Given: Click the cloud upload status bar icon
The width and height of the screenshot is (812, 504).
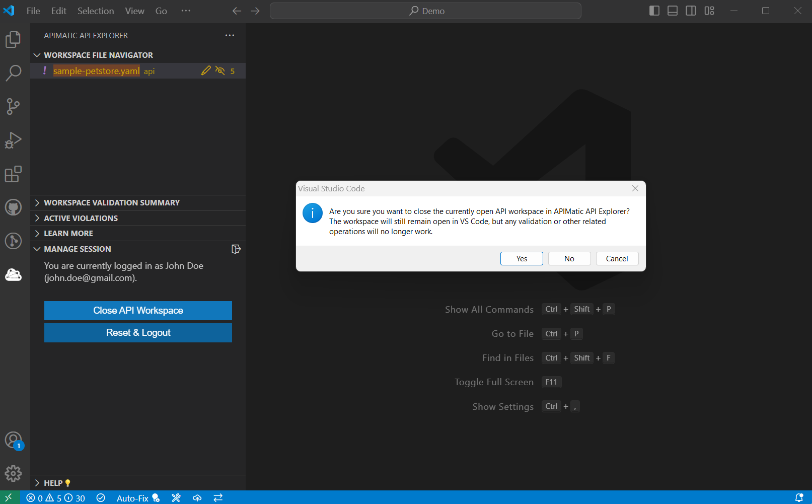Looking at the screenshot, I should (x=197, y=498).
